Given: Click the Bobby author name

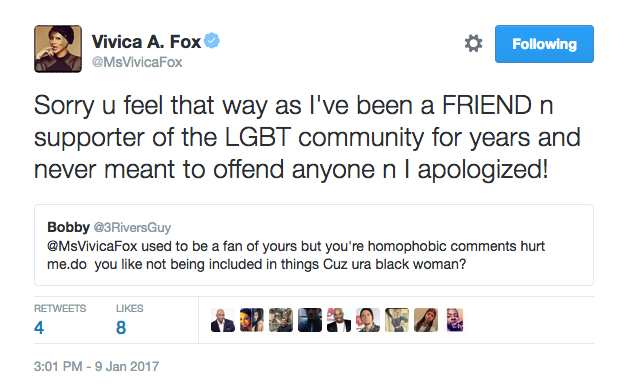Looking at the screenshot, I should click(x=68, y=227).
